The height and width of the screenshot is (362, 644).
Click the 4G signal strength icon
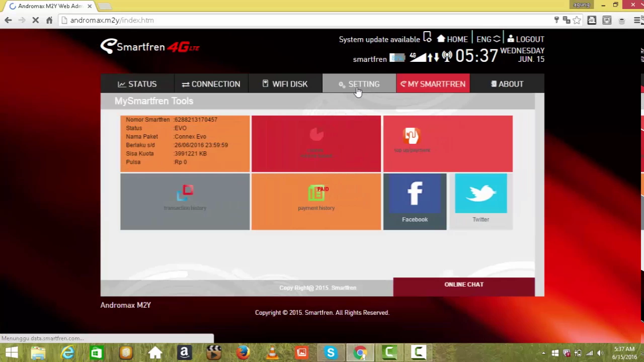pyautogui.click(x=417, y=57)
